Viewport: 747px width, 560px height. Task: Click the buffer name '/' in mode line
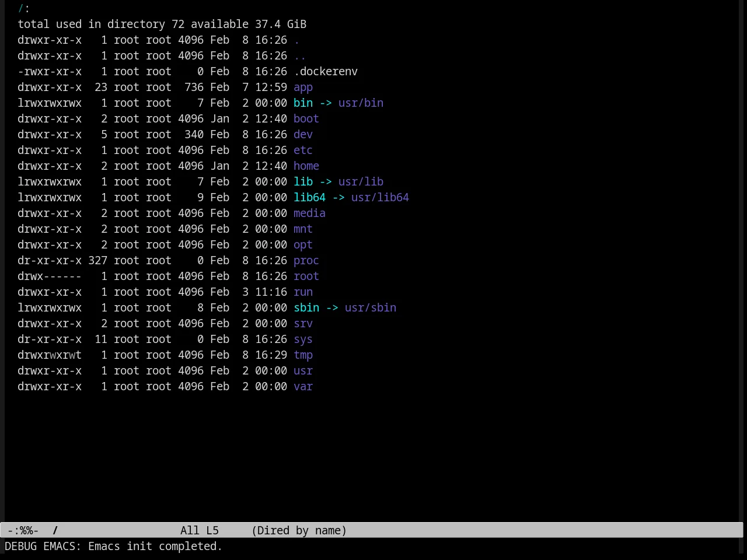click(x=55, y=530)
